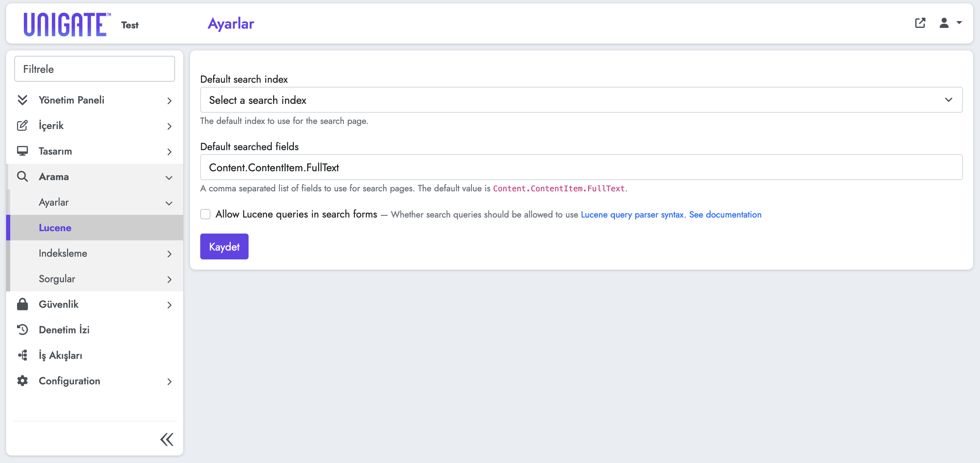This screenshot has height=463, width=980.
Task: Open Tasarım menu label
Action: coord(55,151)
